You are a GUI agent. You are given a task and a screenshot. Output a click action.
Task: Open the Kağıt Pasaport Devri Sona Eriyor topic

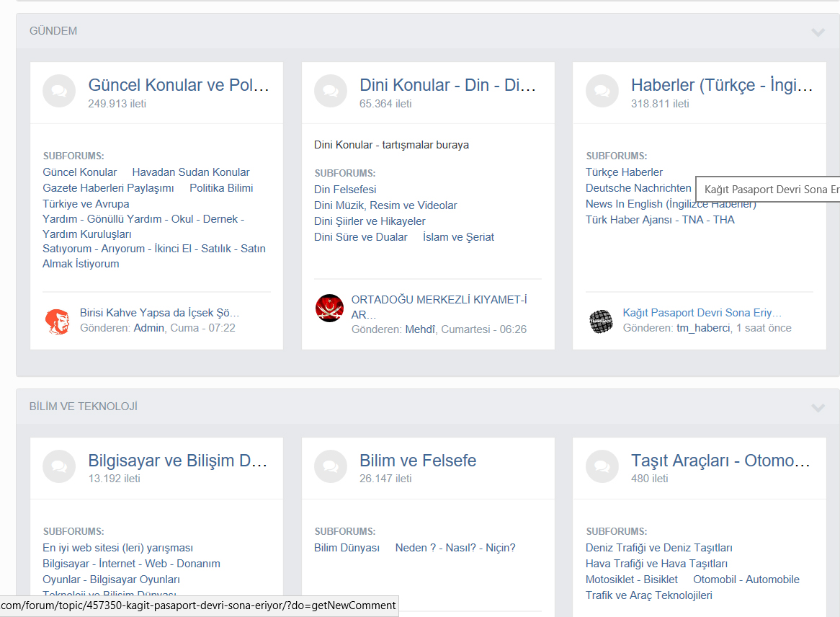pyautogui.click(x=702, y=313)
